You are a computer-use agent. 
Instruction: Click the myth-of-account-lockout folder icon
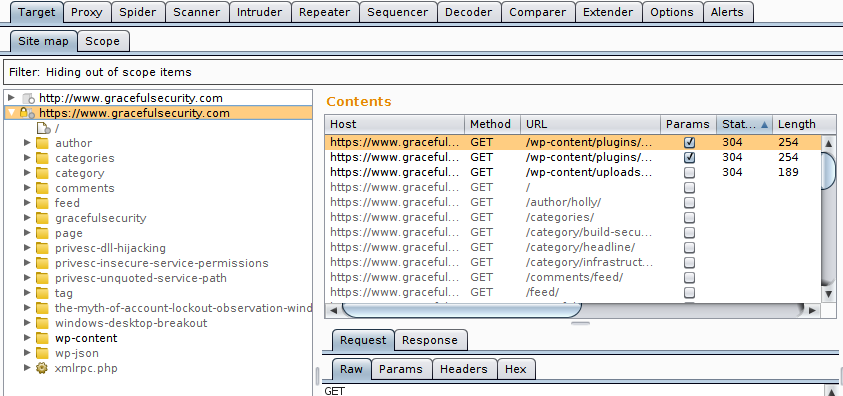pyautogui.click(x=42, y=308)
